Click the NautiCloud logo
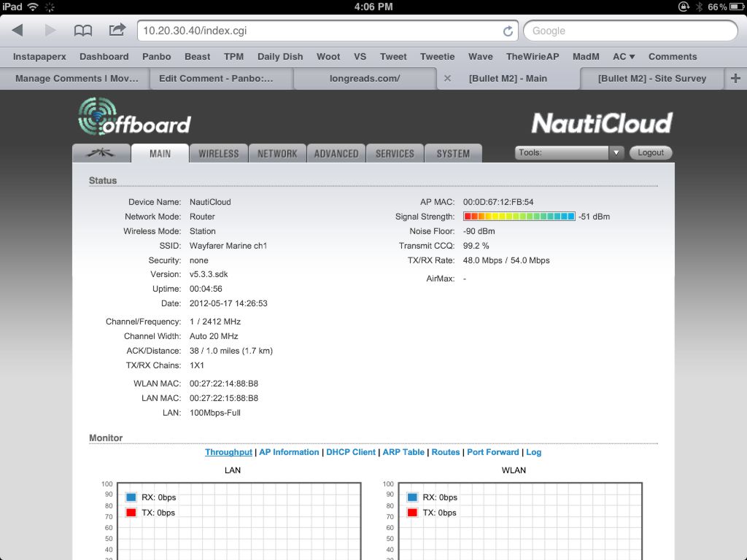 [602, 123]
